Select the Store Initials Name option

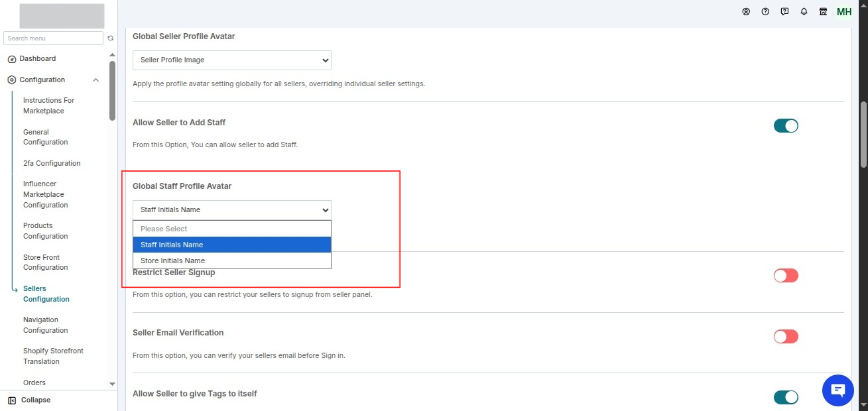pyautogui.click(x=232, y=261)
